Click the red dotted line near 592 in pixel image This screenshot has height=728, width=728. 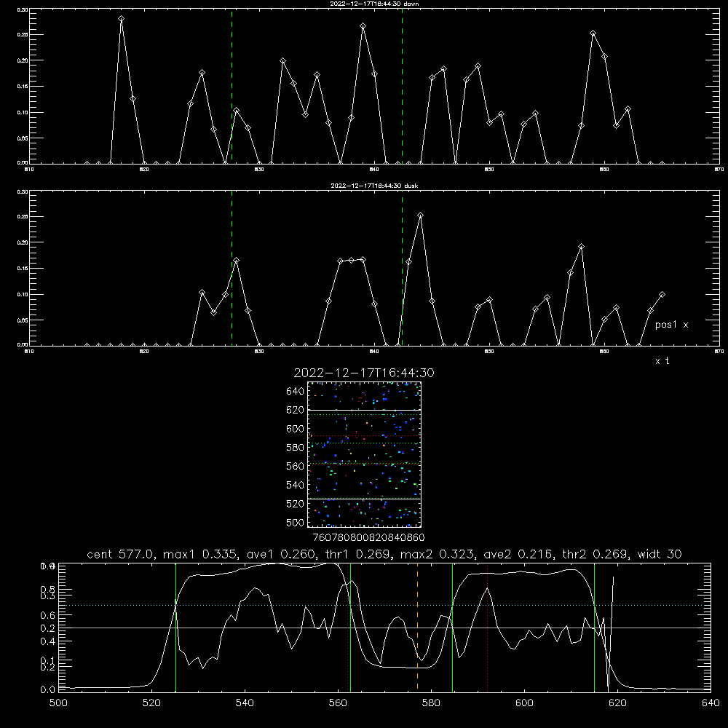coord(364,436)
